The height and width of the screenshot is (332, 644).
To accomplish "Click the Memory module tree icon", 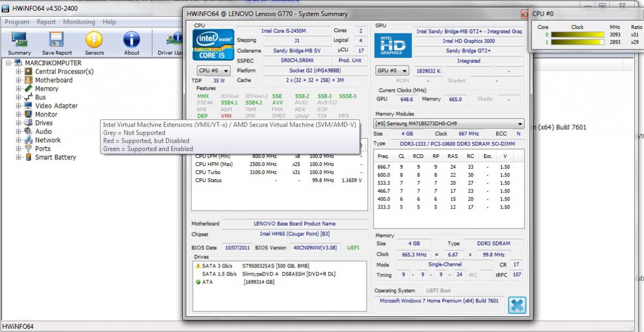I will tap(29, 89).
